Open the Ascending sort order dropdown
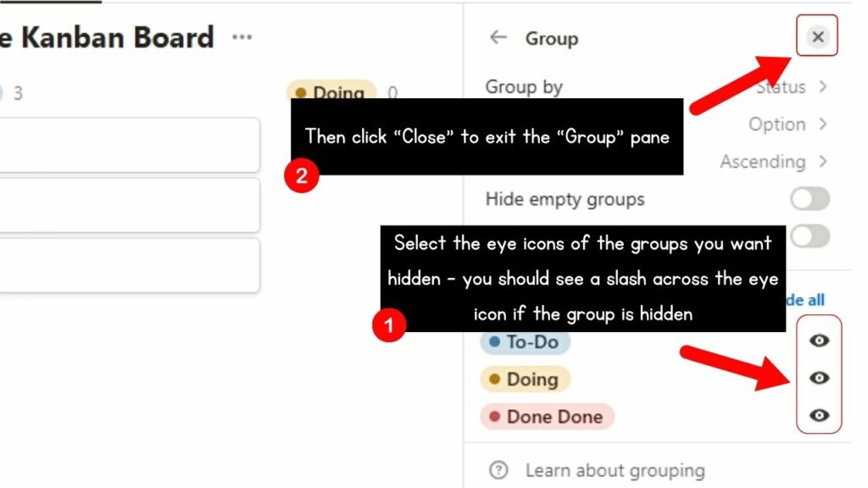The image size is (868, 488). (x=774, y=161)
